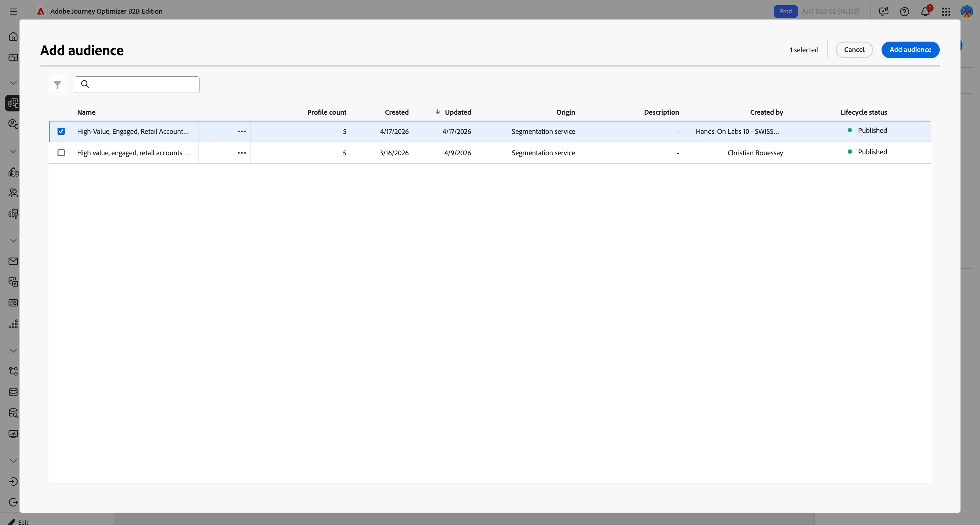Open the feedback chat icon in header
Image resolution: width=980 pixels, height=525 pixels.
(x=884, y=11)
